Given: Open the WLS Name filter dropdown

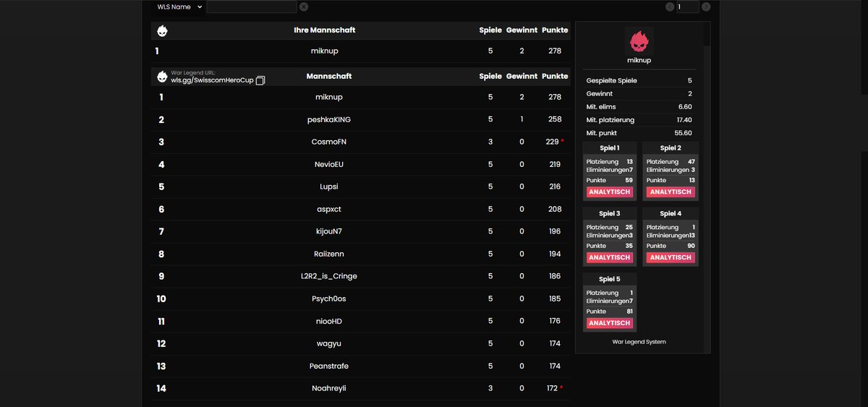Looking at the screenshot, I should click(x=179, y=7).
